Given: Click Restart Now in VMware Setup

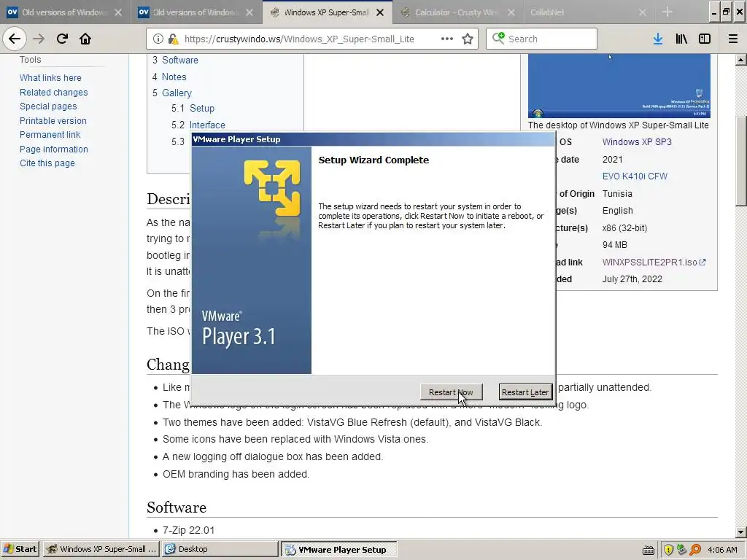Looking at the screenshot, I should click(451, 392).
